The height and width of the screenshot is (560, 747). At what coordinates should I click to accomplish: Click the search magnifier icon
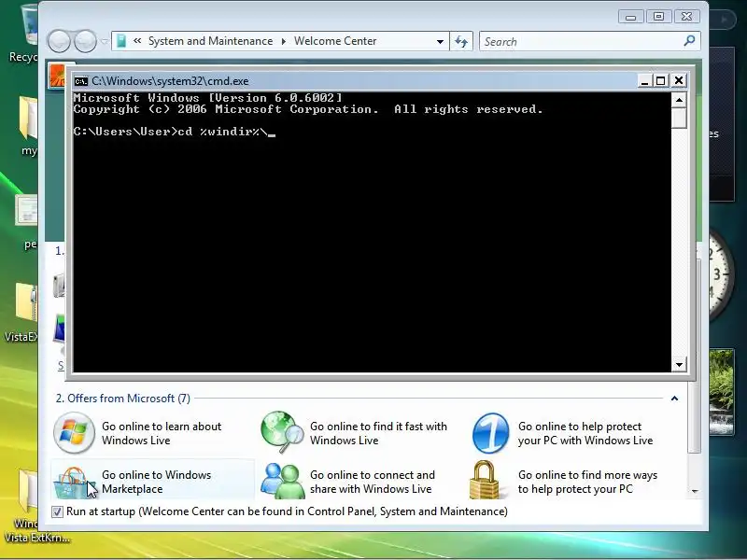point(689,41)
